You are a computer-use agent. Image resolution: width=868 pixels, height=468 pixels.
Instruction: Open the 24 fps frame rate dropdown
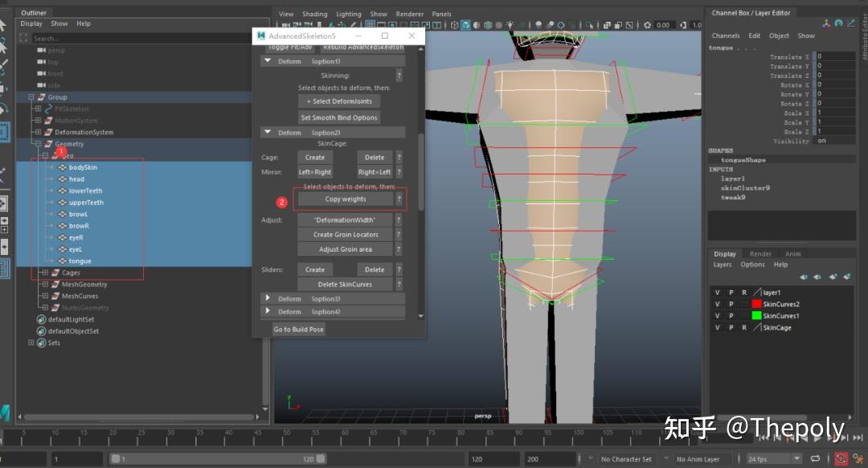click(769, 459)
